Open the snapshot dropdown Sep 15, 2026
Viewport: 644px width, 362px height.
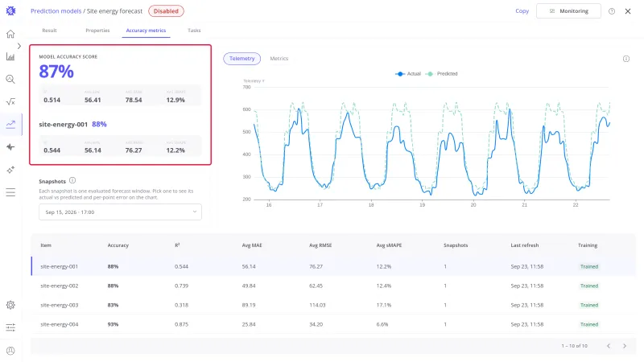[x=120, y=212]
